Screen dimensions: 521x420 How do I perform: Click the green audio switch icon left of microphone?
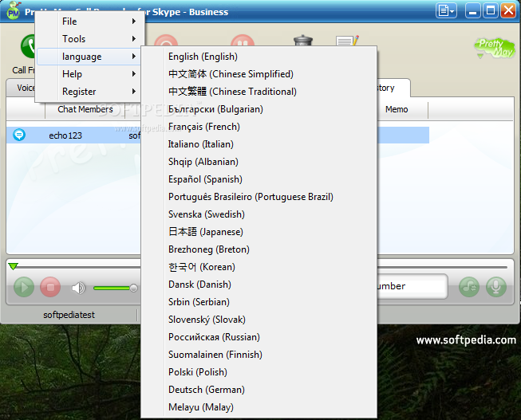pyautogui.click(x=469, y=287)
